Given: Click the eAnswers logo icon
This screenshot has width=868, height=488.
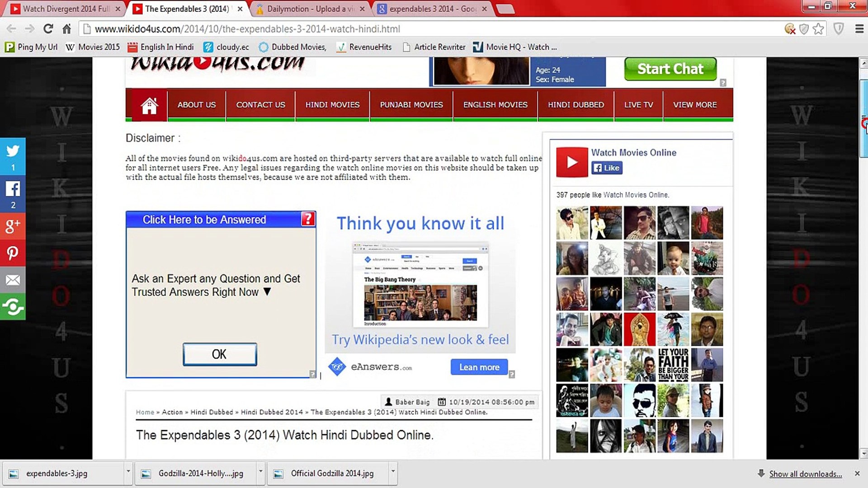Looking at the screenshot, I should [x=337, y=367].
